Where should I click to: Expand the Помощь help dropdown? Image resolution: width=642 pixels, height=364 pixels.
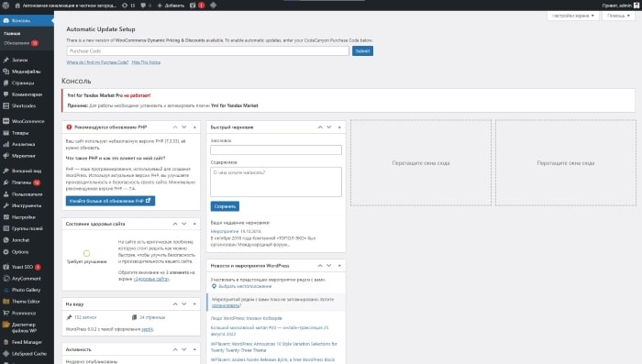point(618,16)
